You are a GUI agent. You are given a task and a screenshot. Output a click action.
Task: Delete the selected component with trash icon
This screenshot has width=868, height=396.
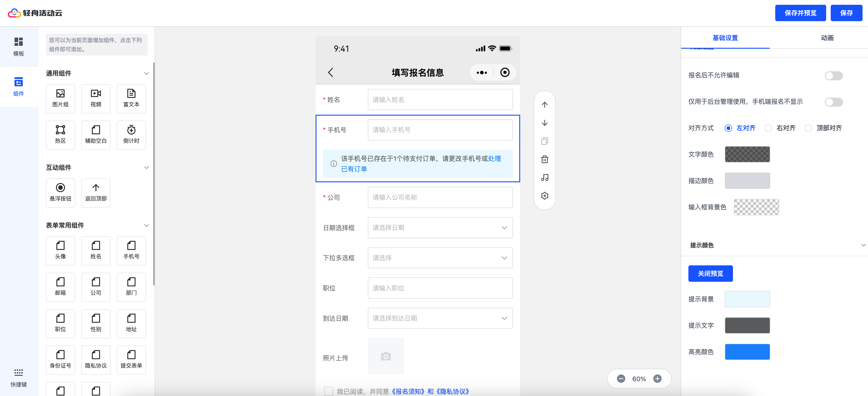click(x=544, y=159)
